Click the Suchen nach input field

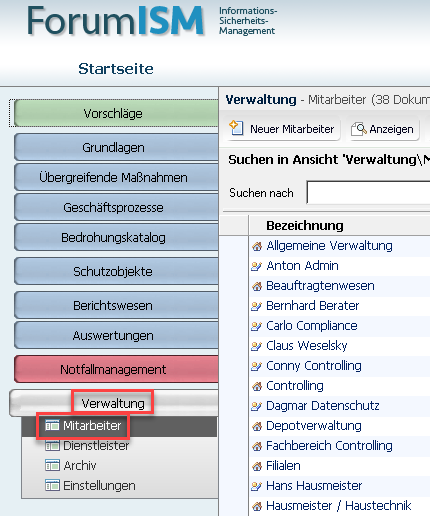pyautogui.click(x=368, y=192)
